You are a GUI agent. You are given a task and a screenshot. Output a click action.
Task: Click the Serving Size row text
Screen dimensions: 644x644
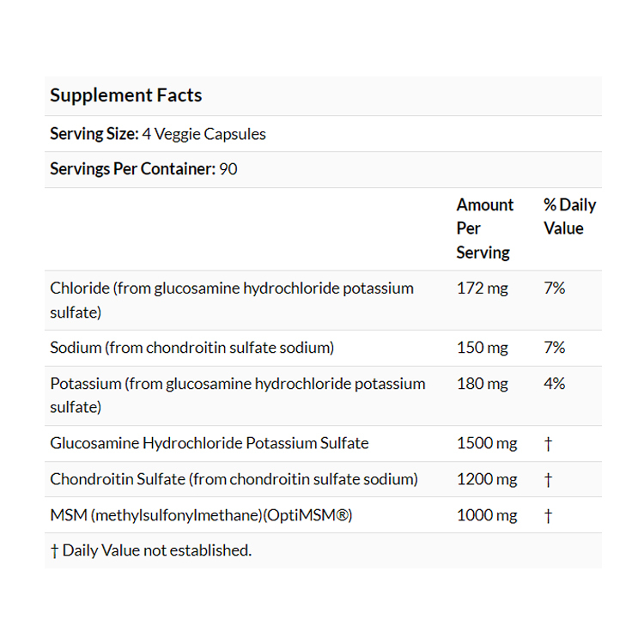(158, 134)
